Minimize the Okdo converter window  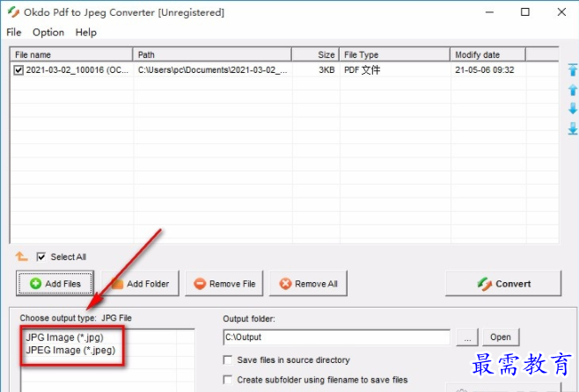tap(489, 12)
